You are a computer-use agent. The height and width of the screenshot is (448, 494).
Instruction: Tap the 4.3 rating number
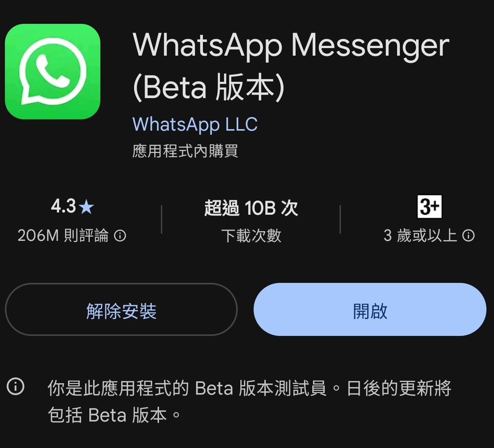click(64, 207)
